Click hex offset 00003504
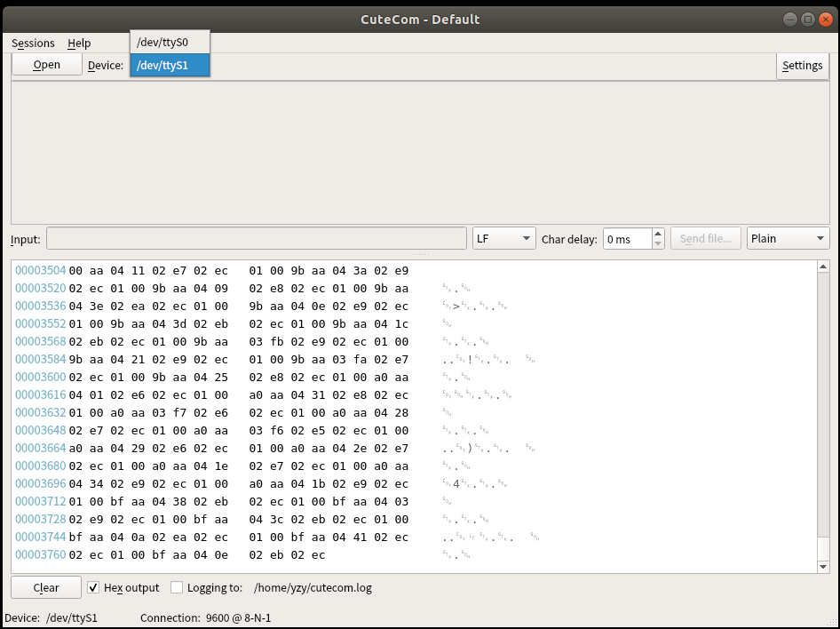This screenshot has width=840, height=629. (40, 271)
